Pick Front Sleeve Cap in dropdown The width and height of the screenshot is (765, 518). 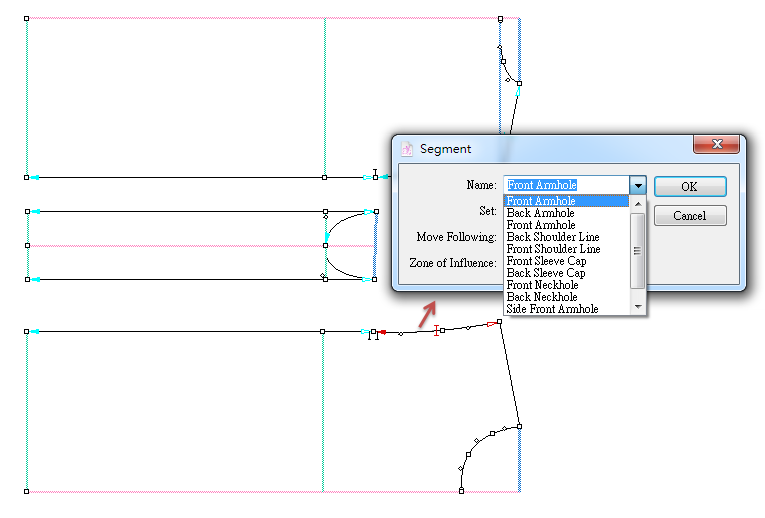[x=546, y=261]
